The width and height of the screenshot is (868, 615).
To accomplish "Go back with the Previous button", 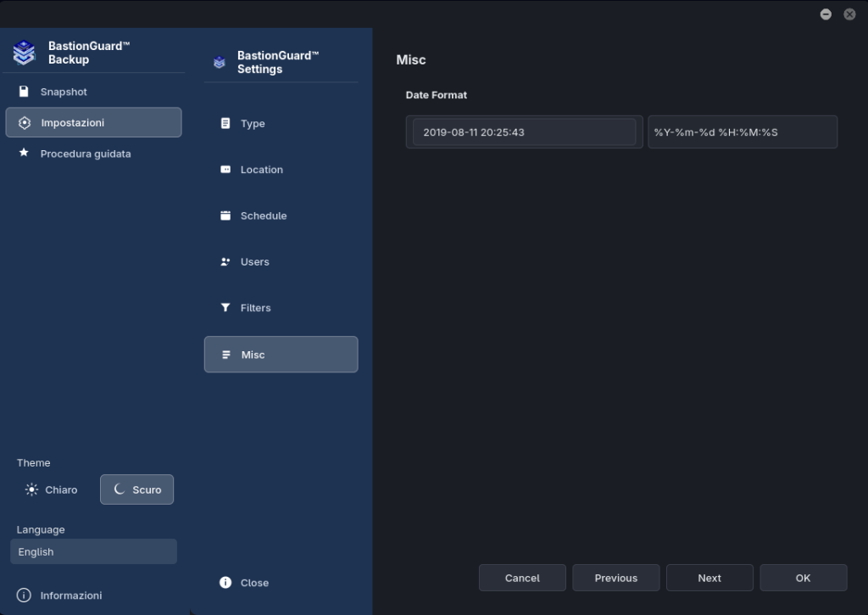I will click(x=616, y=578).
